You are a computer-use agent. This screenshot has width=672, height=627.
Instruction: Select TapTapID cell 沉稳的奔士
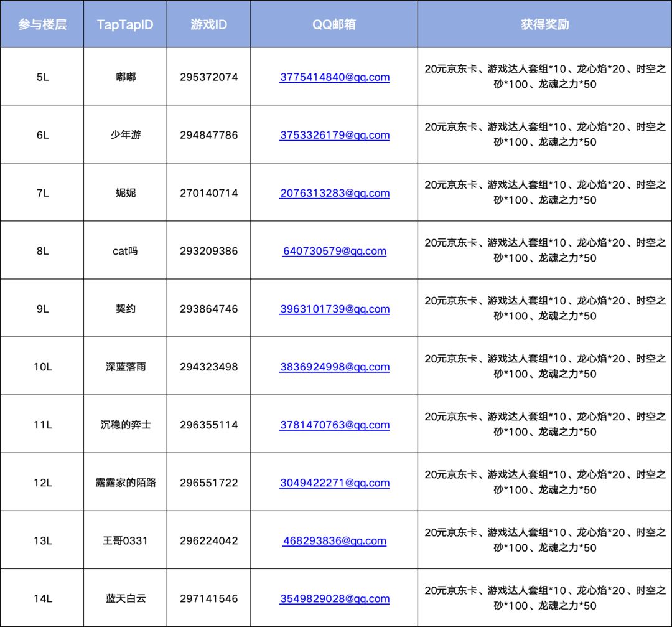pos(125,424)
